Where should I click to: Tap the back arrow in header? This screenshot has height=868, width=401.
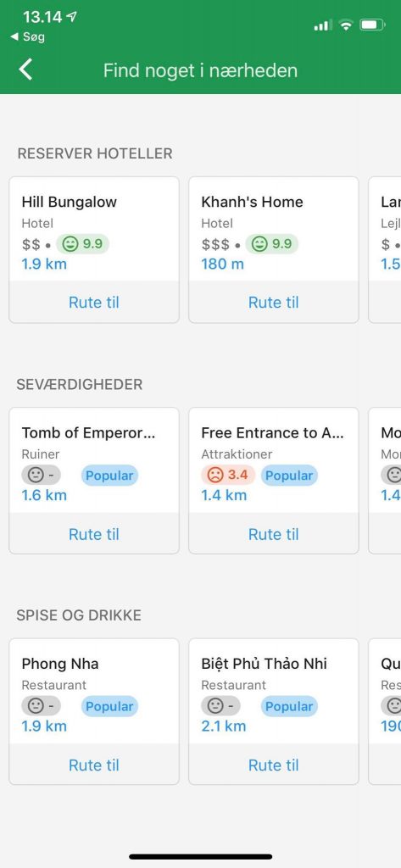[25, 70]
